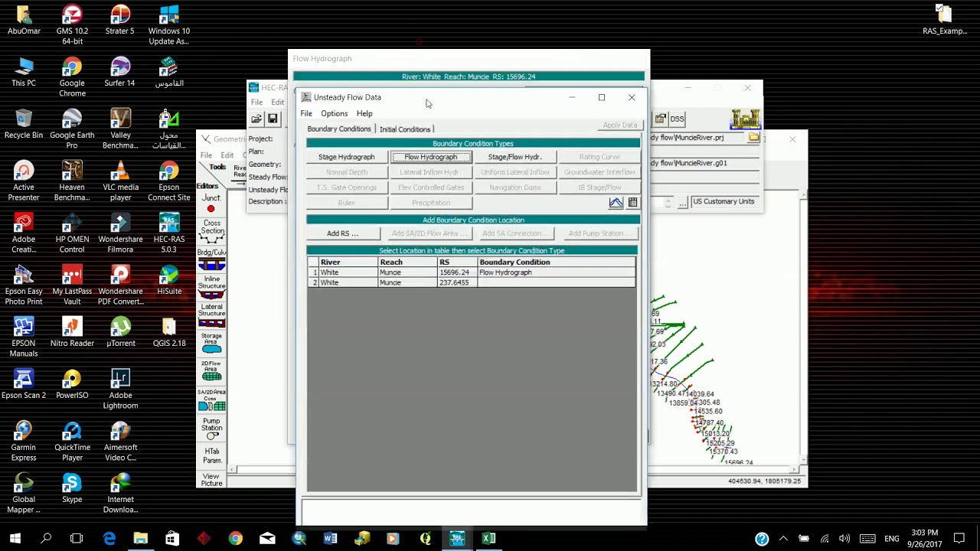Open the Options menu in Unsteady Flow Data
This screenshot has height=551, width=980.
tap(334, 113)
